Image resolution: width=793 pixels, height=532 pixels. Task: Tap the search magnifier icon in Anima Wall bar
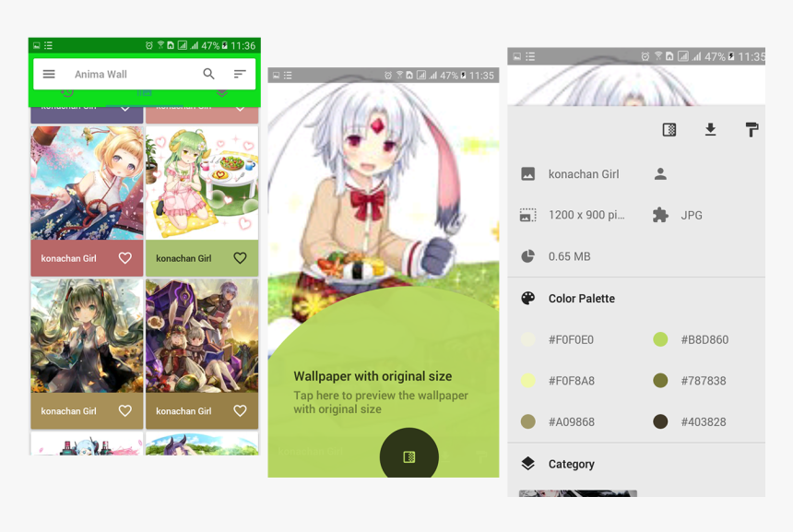click(209, 75)
